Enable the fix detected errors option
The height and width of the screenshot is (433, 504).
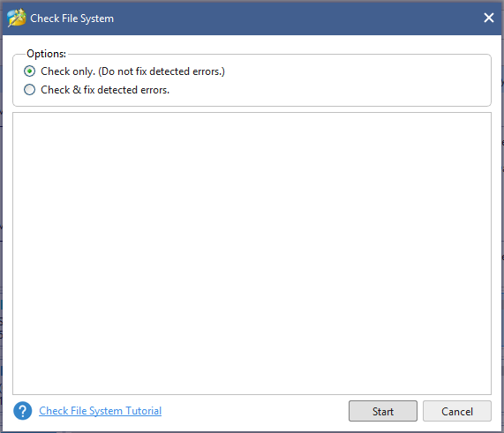coord(30,90)
